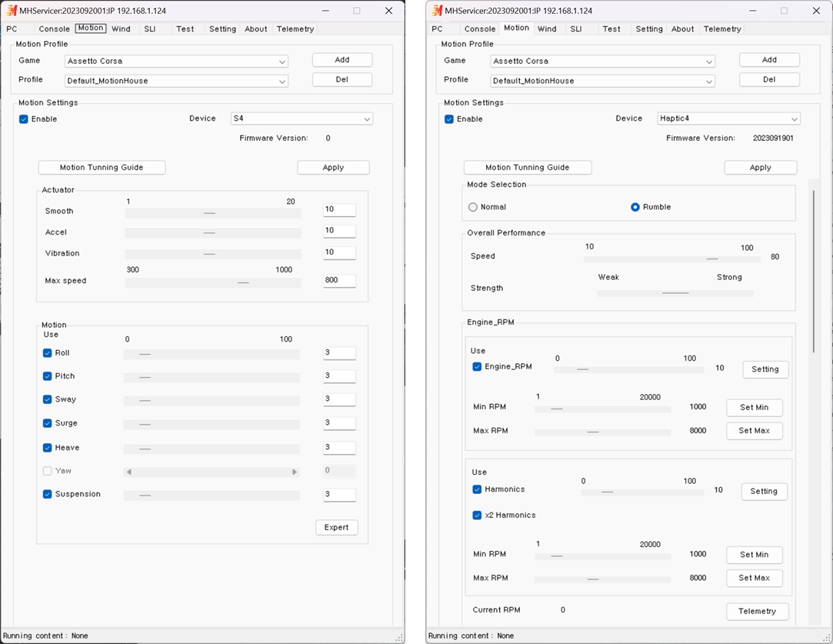Select the Normal mode radio button
The width and height of the screenshot is (833, 644).
pyautogui.click(x=473, y=207)
